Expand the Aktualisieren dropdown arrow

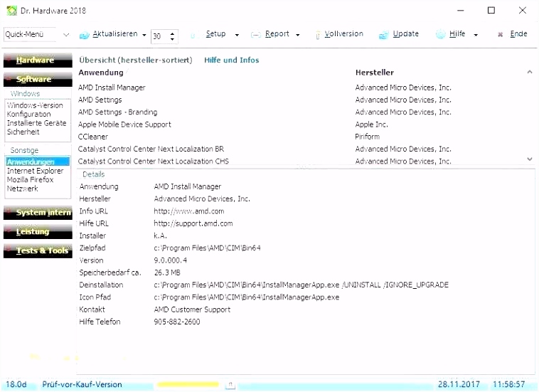point(144,35)
